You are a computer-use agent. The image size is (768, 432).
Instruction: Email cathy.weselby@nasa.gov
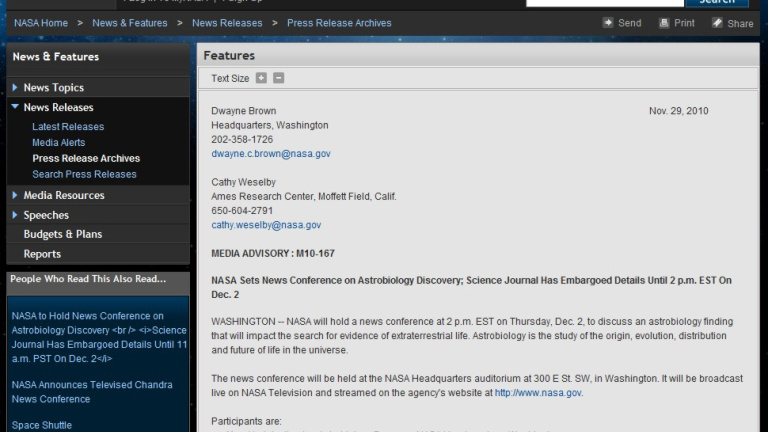pyautogui.click(x=266, y=225)
